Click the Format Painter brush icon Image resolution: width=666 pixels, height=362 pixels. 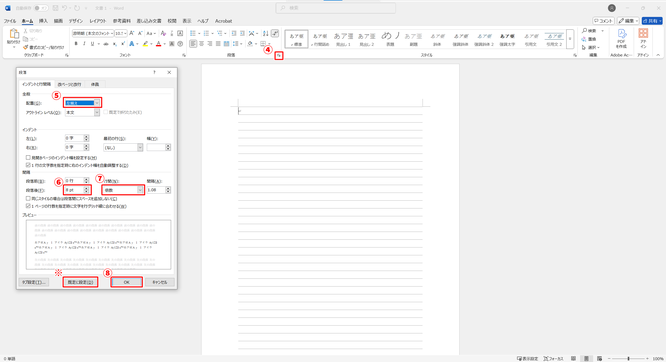point(25,47)
